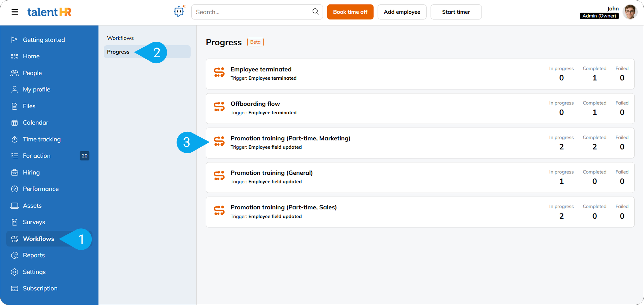The height and width of the screenshot is (305, 644).
Task: Click the Start timer button
Action: tap(456, 12)
